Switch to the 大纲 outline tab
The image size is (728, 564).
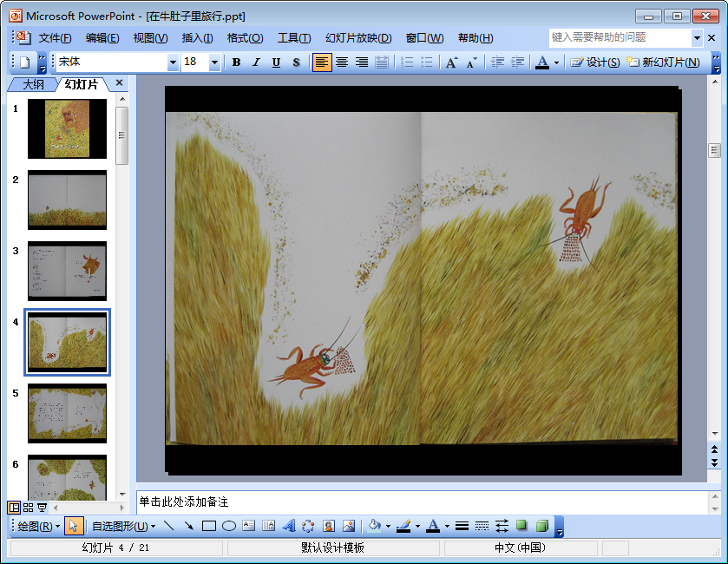tap(33, 84)
